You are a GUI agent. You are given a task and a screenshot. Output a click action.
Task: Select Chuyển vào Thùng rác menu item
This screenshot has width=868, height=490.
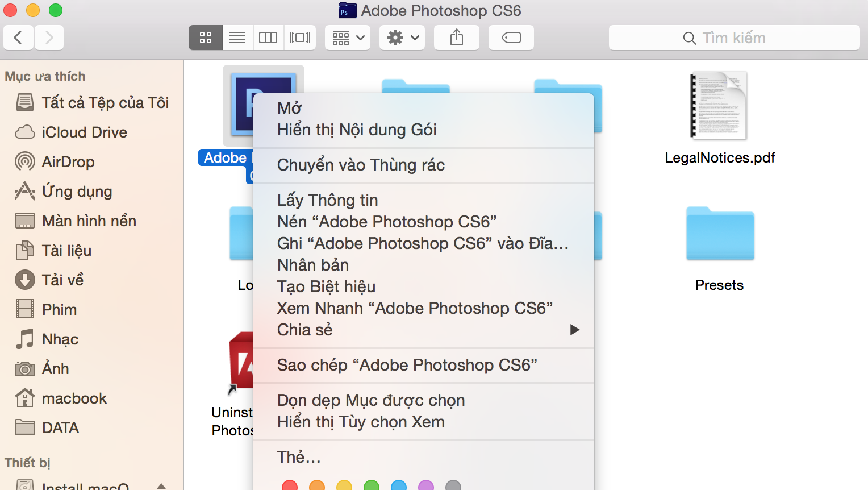coord(361,165)
